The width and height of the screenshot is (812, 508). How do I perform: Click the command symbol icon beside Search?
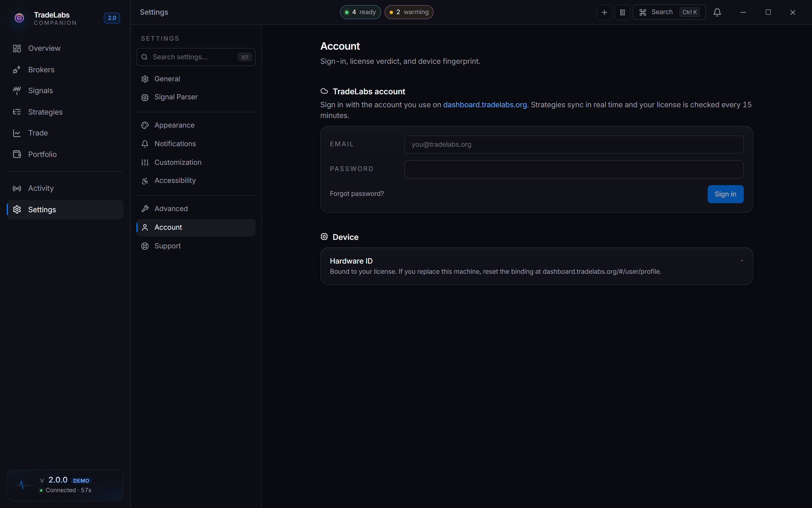tap(643, 12)
